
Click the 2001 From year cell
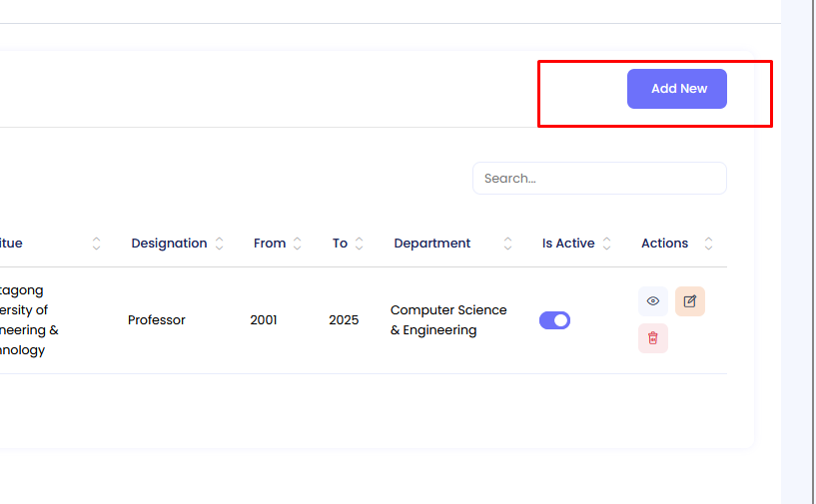point(264,320)
